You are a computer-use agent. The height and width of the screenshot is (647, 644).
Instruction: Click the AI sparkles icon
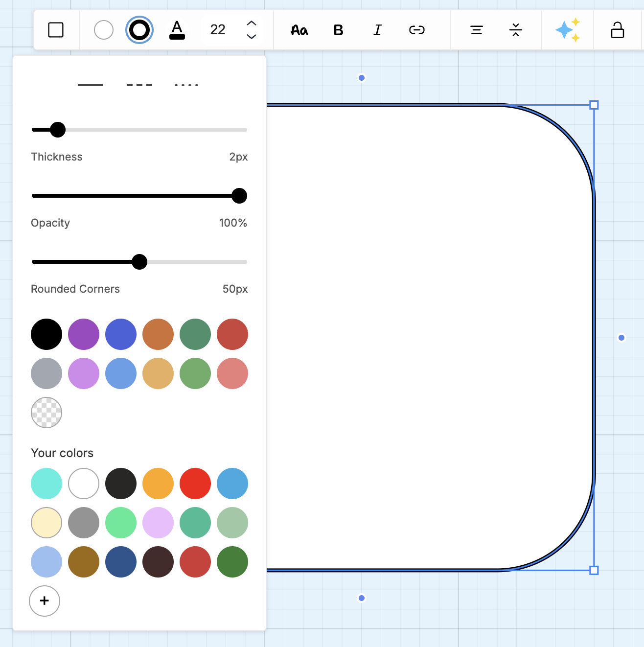(x=568, y=30)
